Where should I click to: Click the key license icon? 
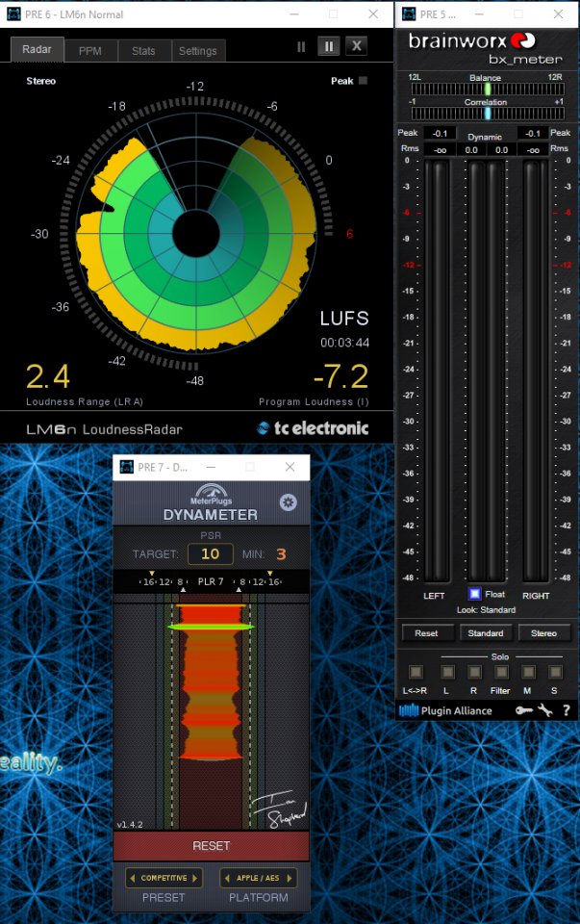pos(524,710)
